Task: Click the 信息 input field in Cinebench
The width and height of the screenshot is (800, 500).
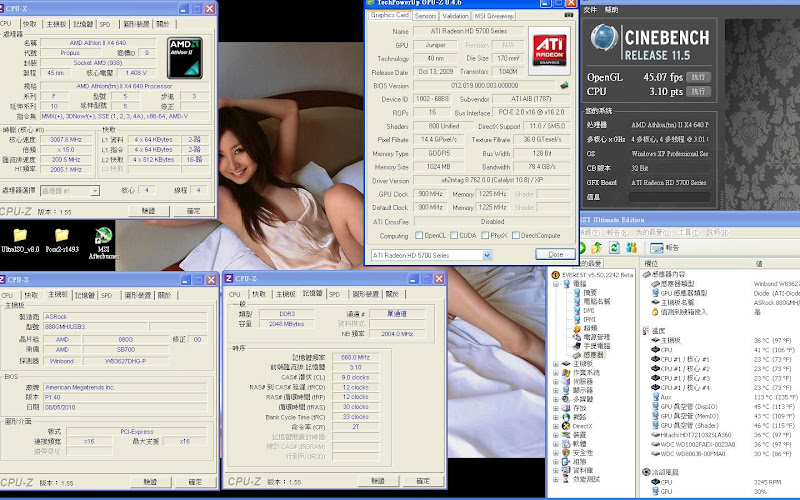Action: point(669,197)
